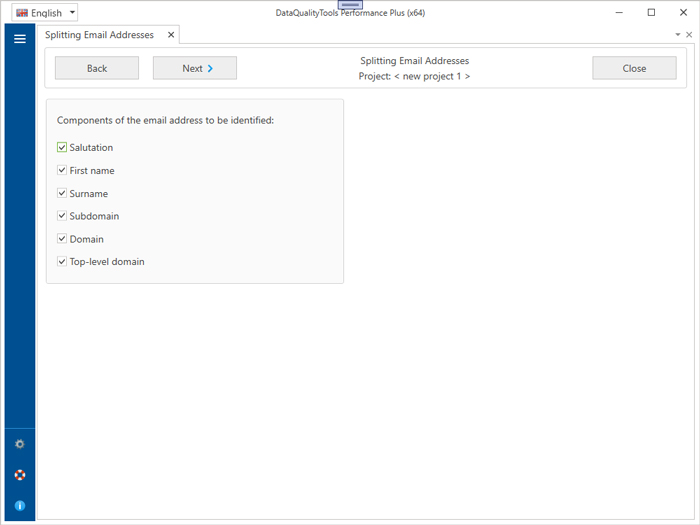Disable the Subdomain checkbox
This screenshot has height=525, width=700.
coord(62,216)
